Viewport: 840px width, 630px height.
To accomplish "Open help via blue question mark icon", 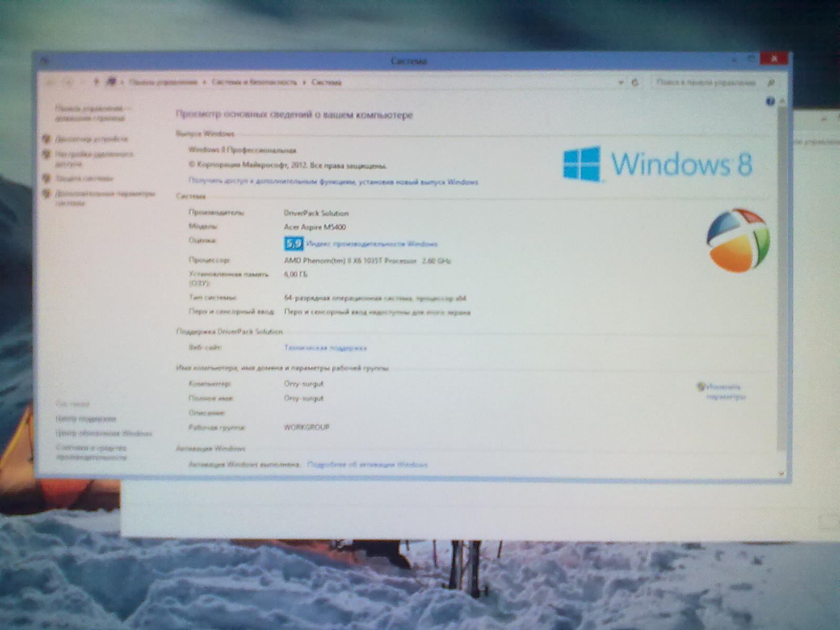I will [770, 101].
